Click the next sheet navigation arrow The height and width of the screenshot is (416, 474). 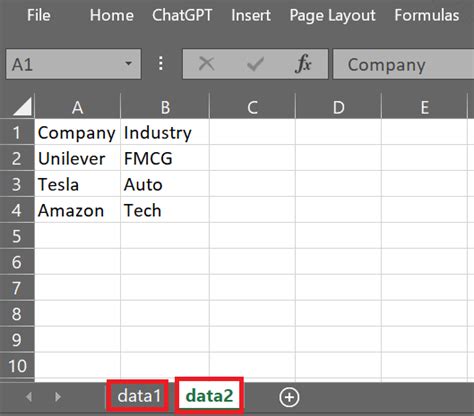(x=58, y=397)
